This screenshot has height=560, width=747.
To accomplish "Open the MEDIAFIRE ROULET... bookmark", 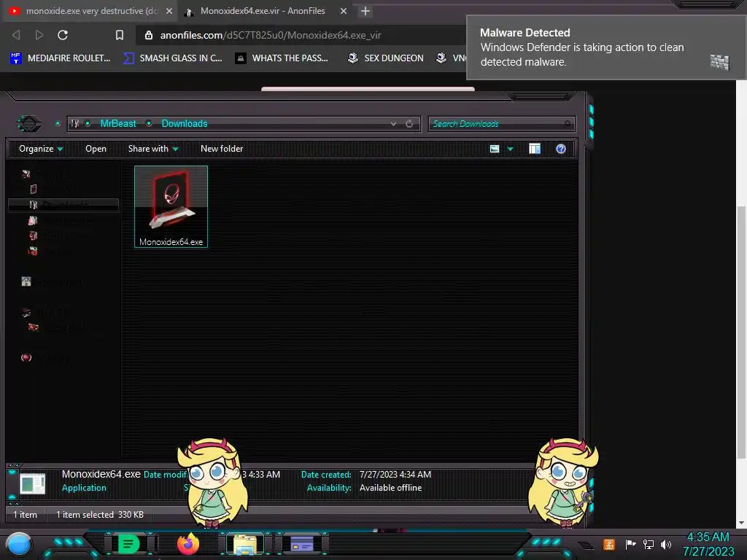I will [60, 58].
